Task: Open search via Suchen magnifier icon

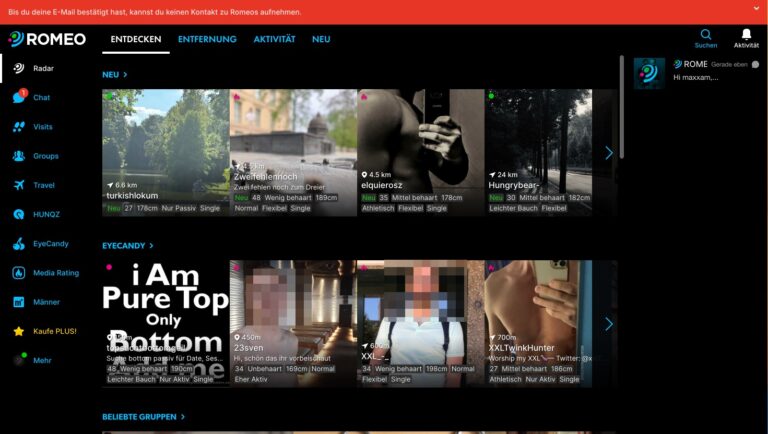Action: click(706, 34)
